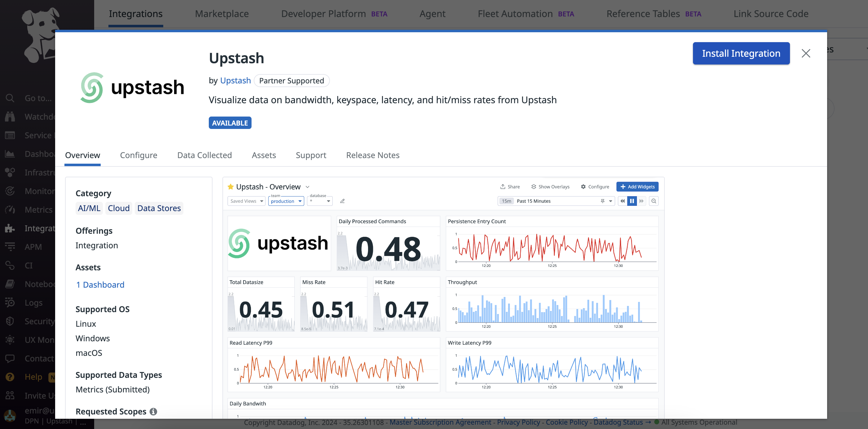Open the Marketplace tab

[x=222, y=14]
